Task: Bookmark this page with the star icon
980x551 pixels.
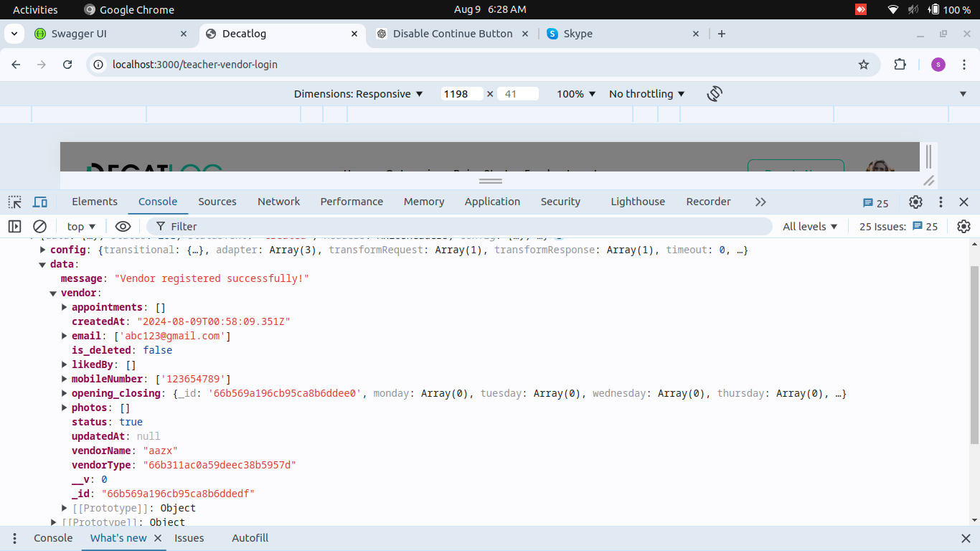Action: 864,65
